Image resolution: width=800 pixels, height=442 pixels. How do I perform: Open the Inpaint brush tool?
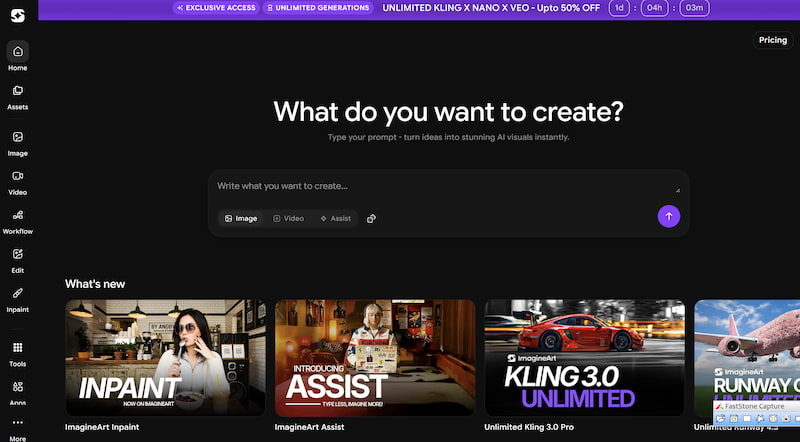click(x=17, y=294)
